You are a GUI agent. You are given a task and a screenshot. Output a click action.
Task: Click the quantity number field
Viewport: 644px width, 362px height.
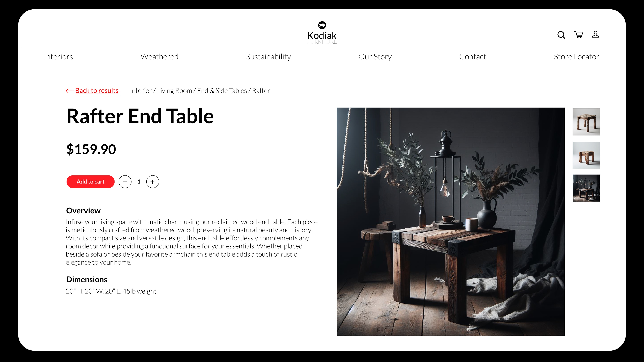tap(139, 182)
